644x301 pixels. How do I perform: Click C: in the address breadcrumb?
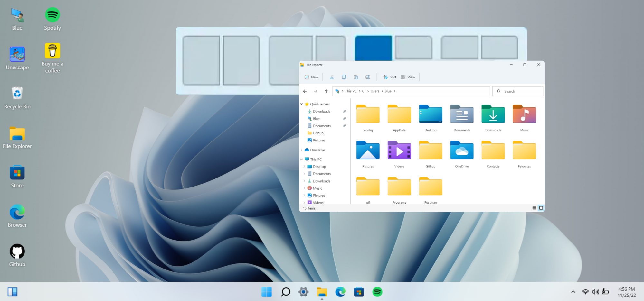[364, 91]
